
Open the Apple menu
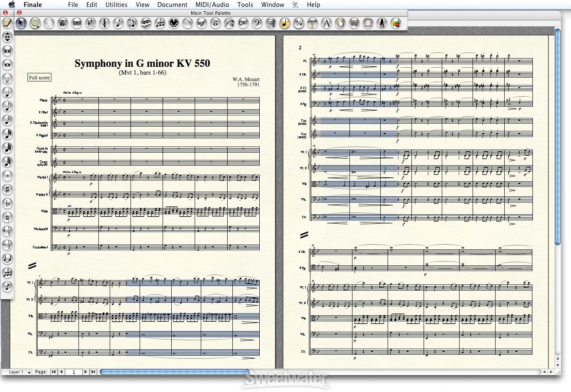[12, 5]
